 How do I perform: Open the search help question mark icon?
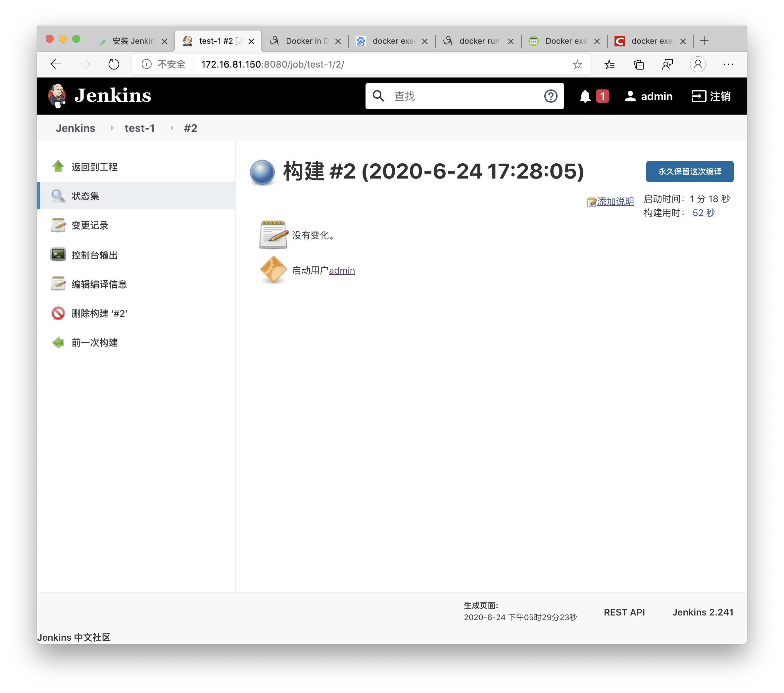tap(550, 96)
